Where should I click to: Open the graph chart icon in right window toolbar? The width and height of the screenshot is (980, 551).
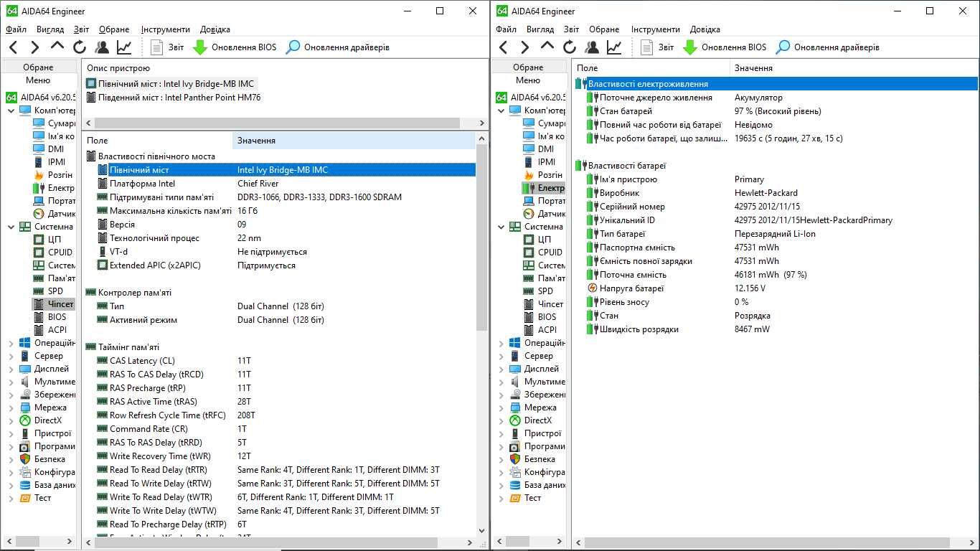[614, 47]
